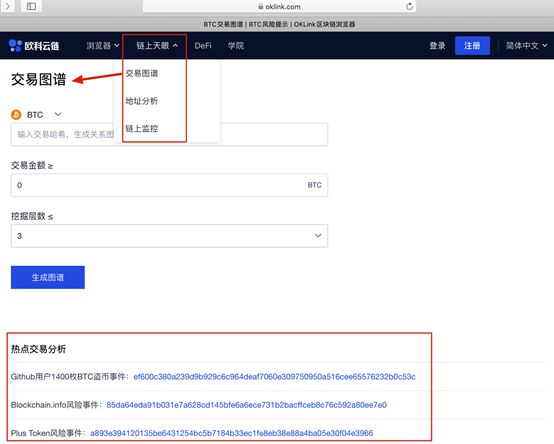Image resolution: width=554 pixels, height=444 pixels.
Task: Click the 生成图谱 button
Action: click(x=48, y=277)
